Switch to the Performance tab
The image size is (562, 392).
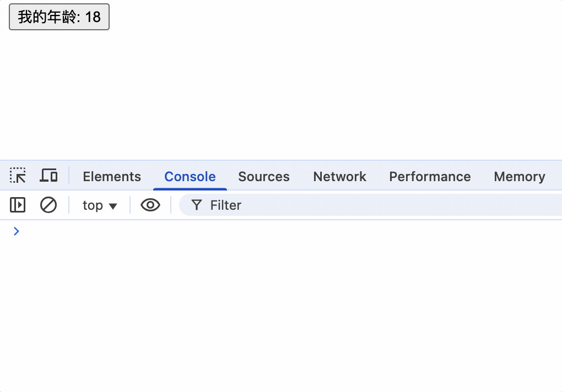point(430,177)
